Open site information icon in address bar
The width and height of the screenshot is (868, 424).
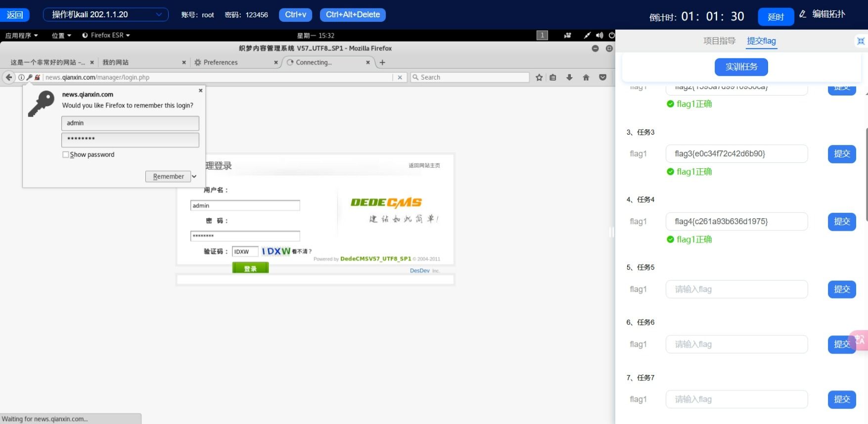click(x=21, y=77)
